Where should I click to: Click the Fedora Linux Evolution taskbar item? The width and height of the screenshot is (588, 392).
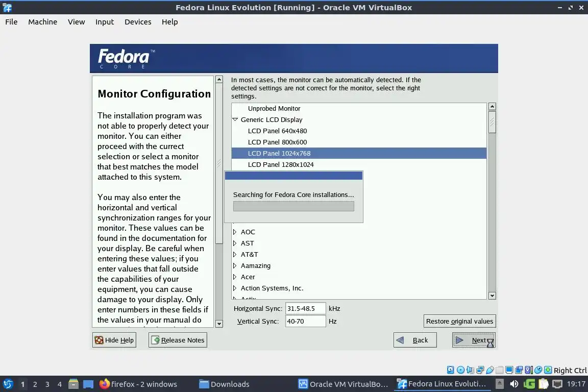[x=442, y=384]
